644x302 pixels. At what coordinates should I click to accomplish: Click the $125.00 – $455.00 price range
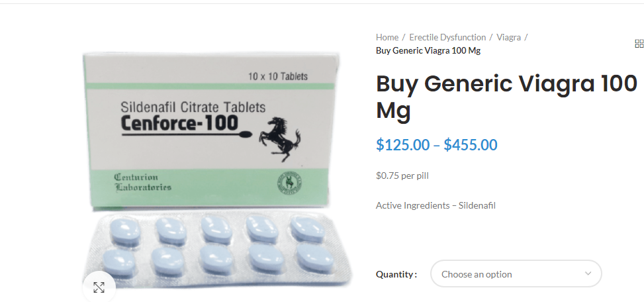click(x=437, y=145)
